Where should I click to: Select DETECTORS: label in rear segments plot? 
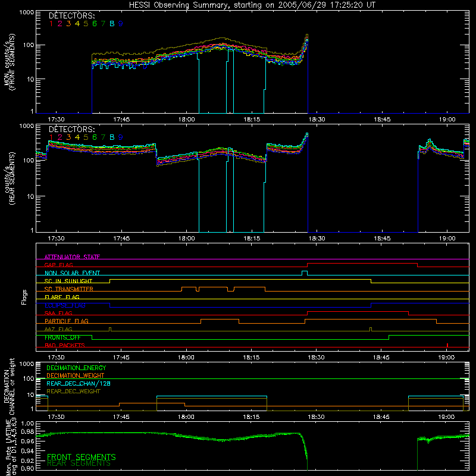click(x=71, y=129)
